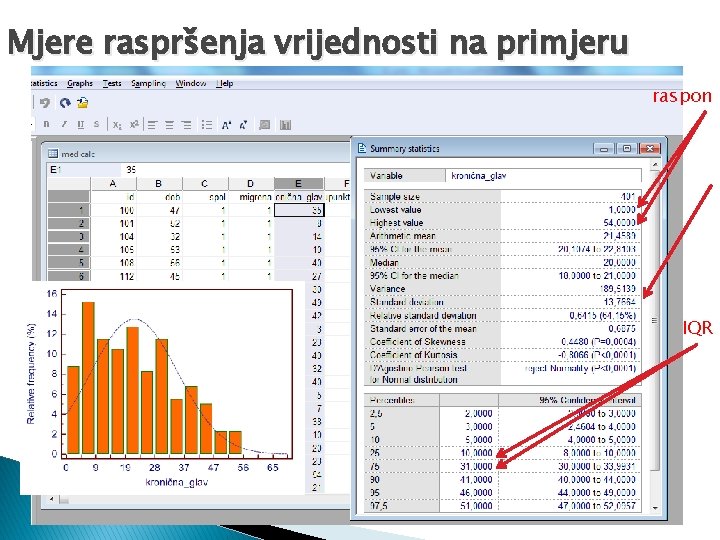Image resolution: width=720 pixels, height=540 pixels.
Task: Click the 'Median' row label
Action: point(384,263)
